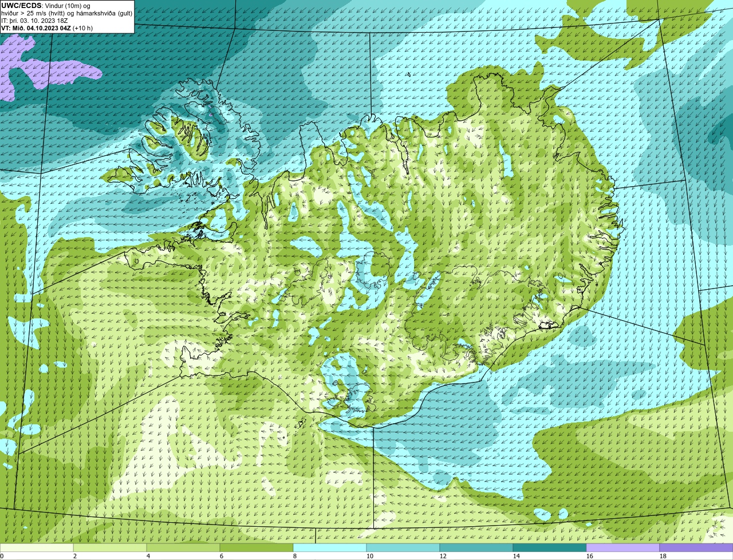The width and height of the screenshot is (733, 560).
Task: Click the legend tick label '0'
Action: 2,556
